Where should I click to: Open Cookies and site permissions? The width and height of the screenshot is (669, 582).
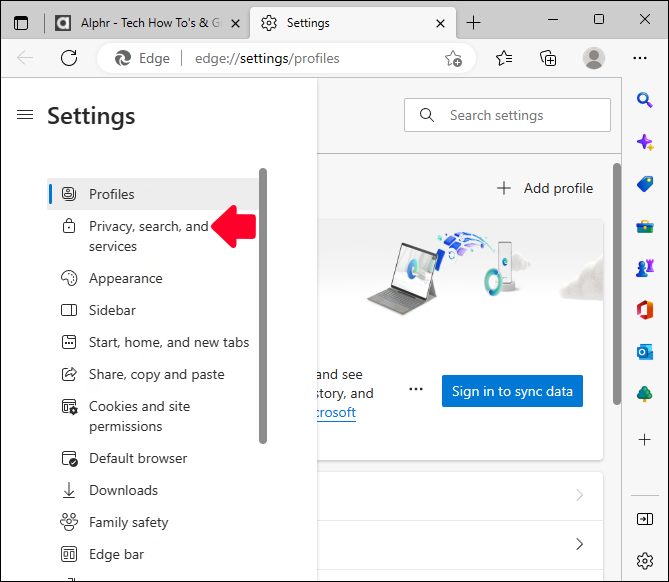153,416
